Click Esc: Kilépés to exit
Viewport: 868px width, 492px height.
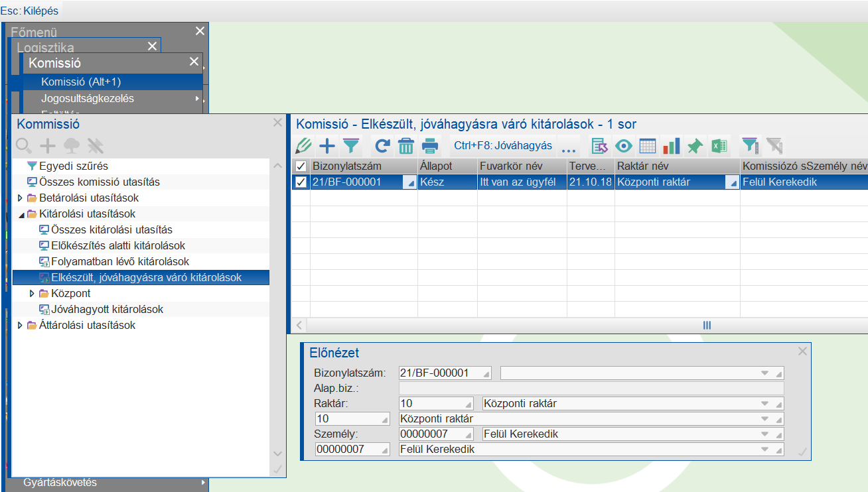tap(29, 11)
